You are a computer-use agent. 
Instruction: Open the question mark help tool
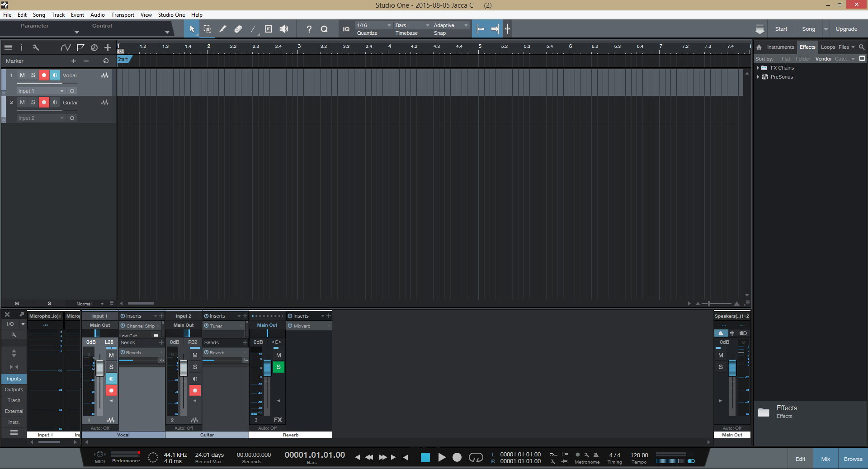click(309, 29)
